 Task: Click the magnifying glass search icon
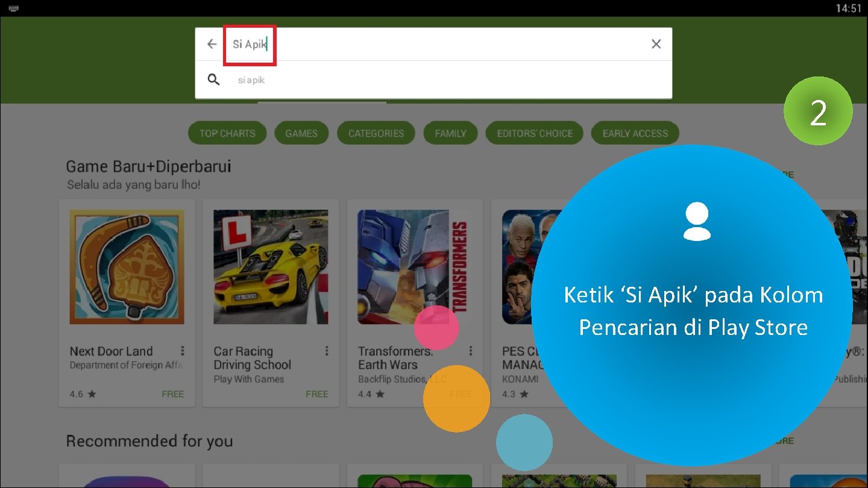(214, 80)
